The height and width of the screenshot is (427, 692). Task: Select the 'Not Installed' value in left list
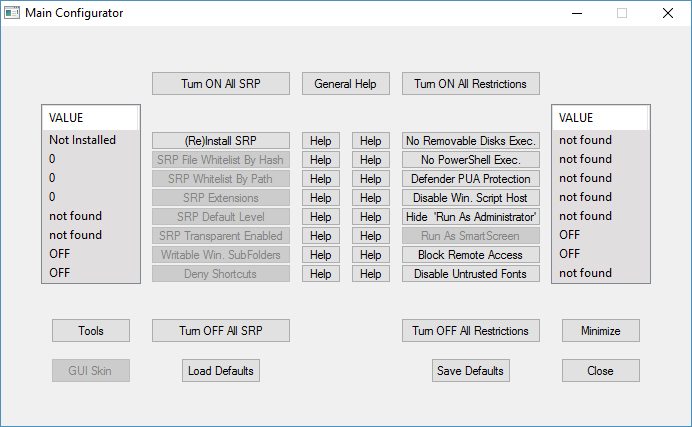(83, 140)
